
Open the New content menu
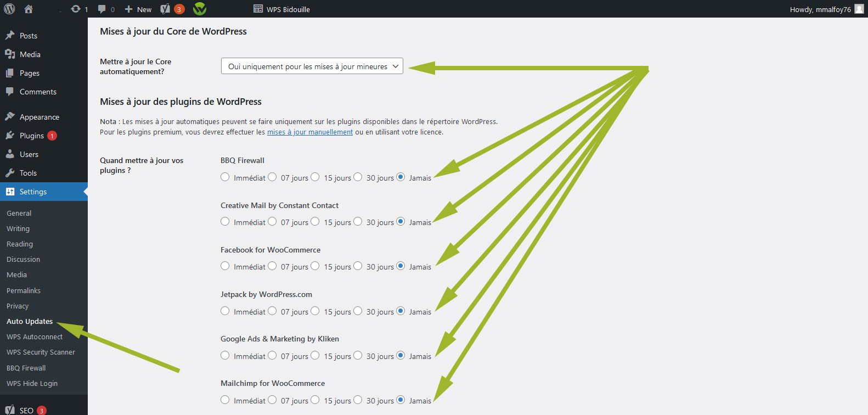138,9
